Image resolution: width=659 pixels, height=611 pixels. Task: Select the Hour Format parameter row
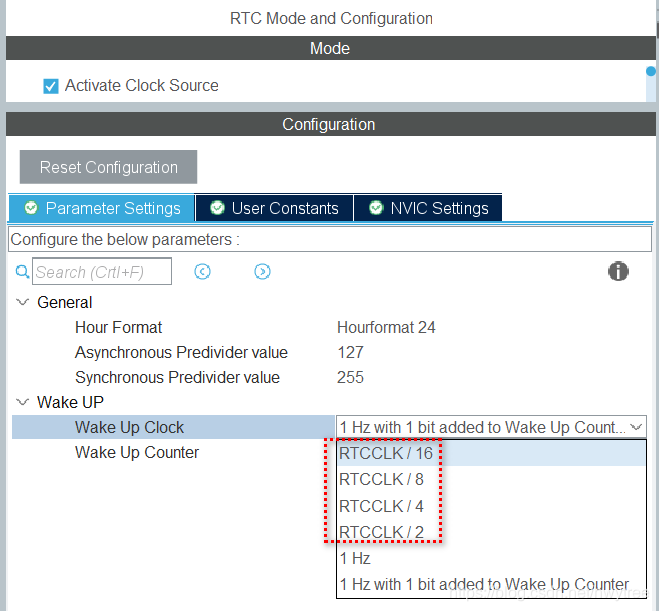pos(118,327)
